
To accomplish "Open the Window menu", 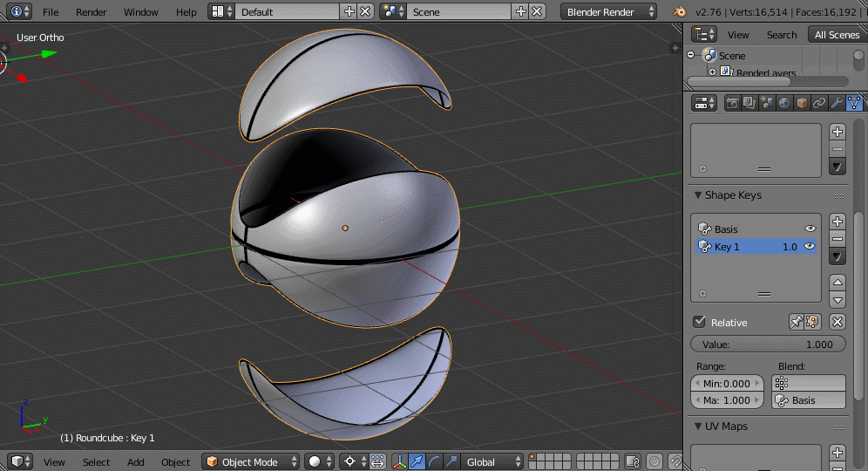I will click(140, 12).
